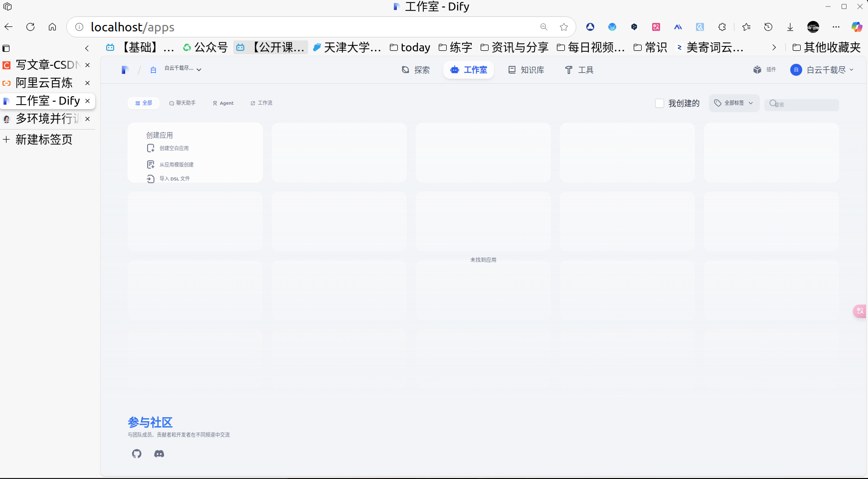Image resolution: width=868 pixels, height=479 pixels.
Task: Click the browser profile avatar
Action: click(x=813, y=27)
